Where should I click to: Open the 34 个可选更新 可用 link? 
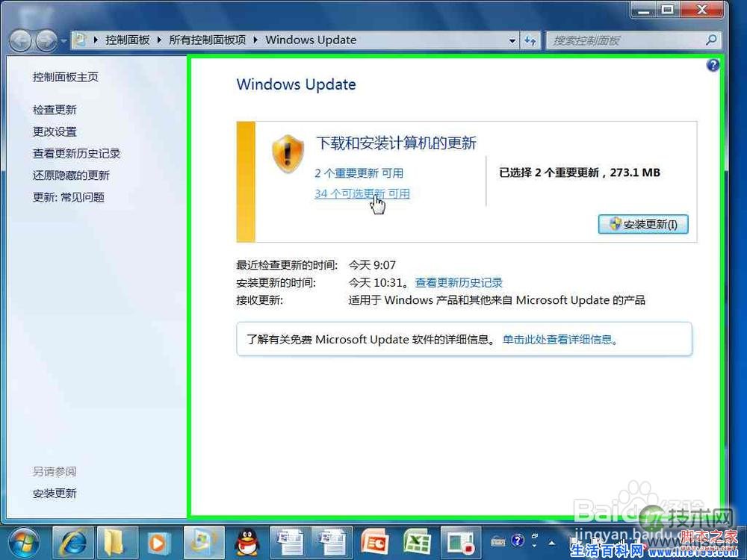click(x=362, y=193)
